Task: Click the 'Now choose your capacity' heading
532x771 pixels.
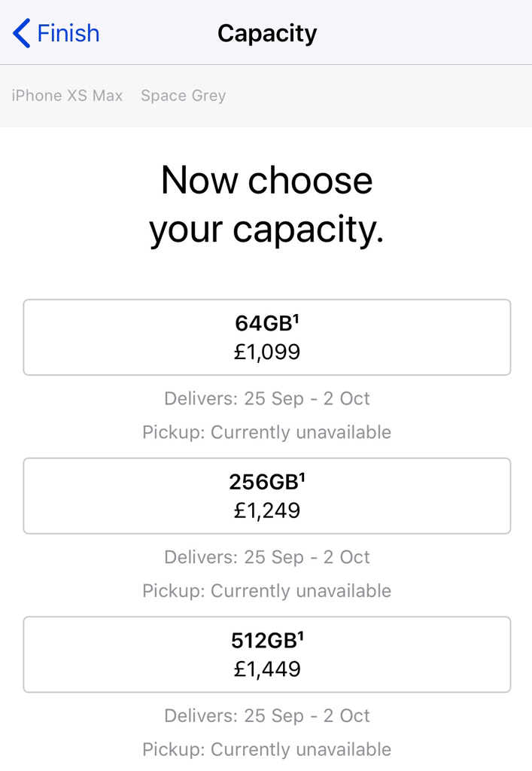Action: (x=266, y=205)
